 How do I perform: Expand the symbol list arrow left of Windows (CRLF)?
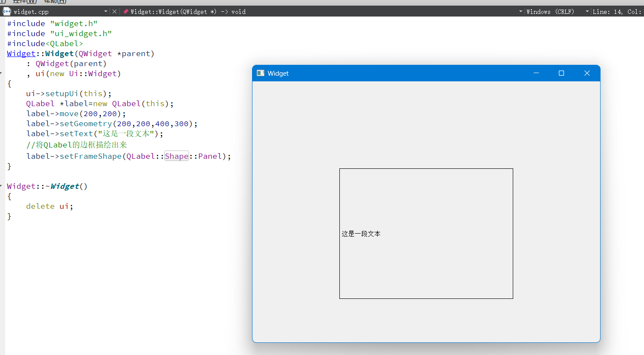coord(521,11)
